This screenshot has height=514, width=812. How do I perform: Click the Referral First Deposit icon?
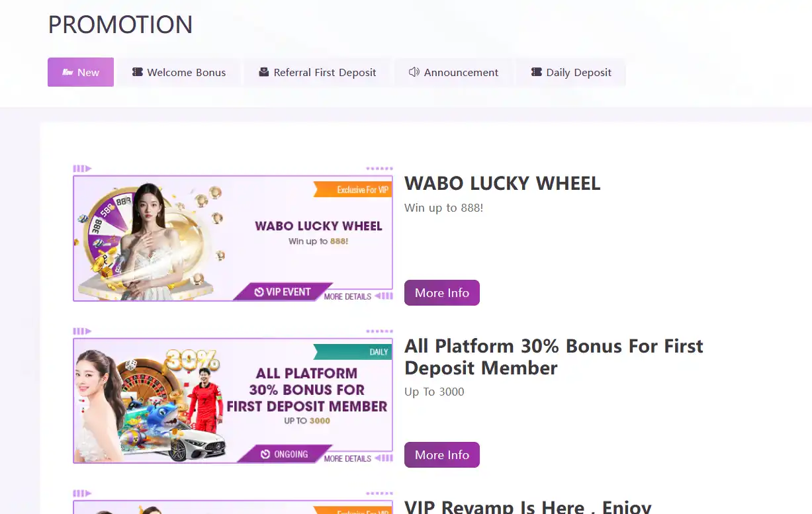pyautogui.click(x=264, y=72)
